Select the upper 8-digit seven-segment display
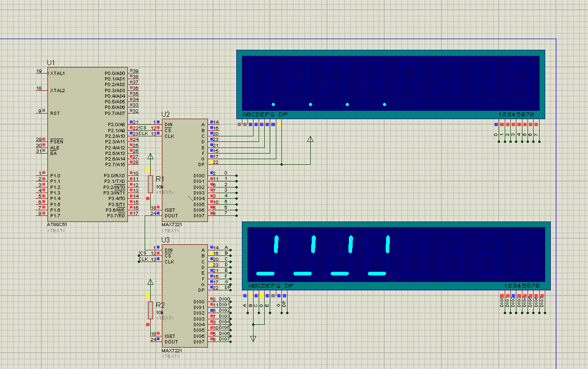Viewport: 588px width, 369px height. click(x=391, y=84)
